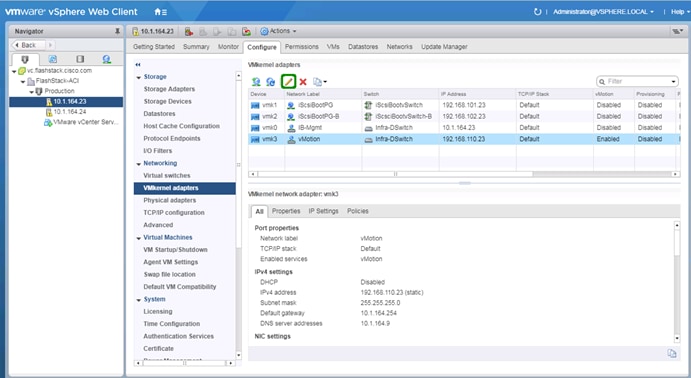
Task: Click the VMware vCenter Server VM icon
Action: (48, 122)
